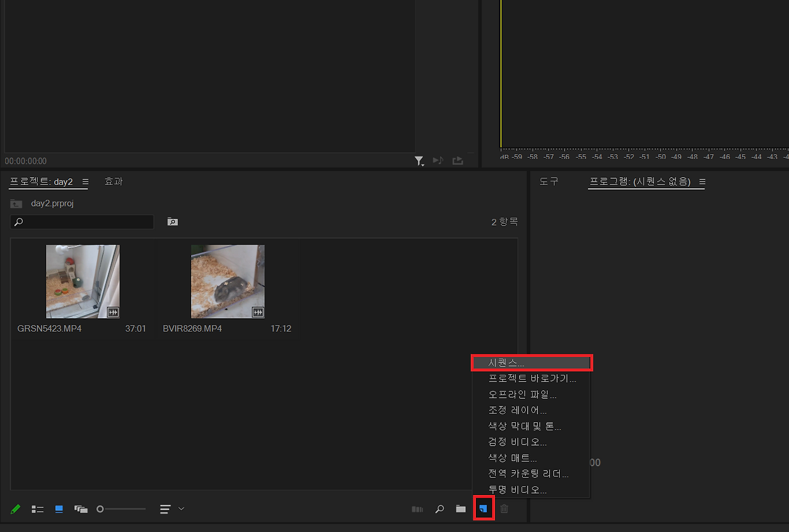Switch to the 효과 tab
789x532 pixels.
click(113, 181)
